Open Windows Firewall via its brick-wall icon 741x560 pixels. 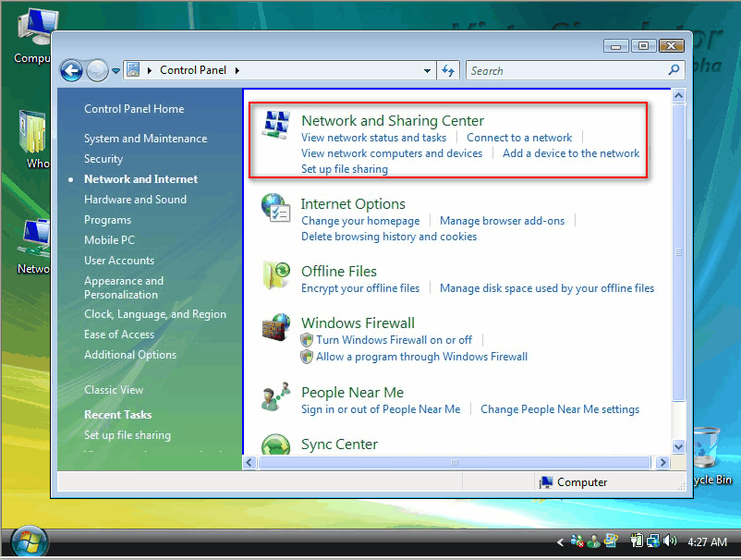[275, 328]
